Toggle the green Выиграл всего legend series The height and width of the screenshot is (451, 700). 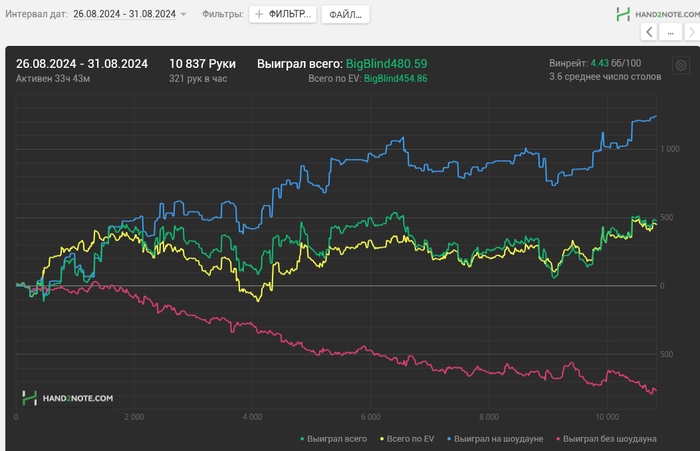click(335, 438)
